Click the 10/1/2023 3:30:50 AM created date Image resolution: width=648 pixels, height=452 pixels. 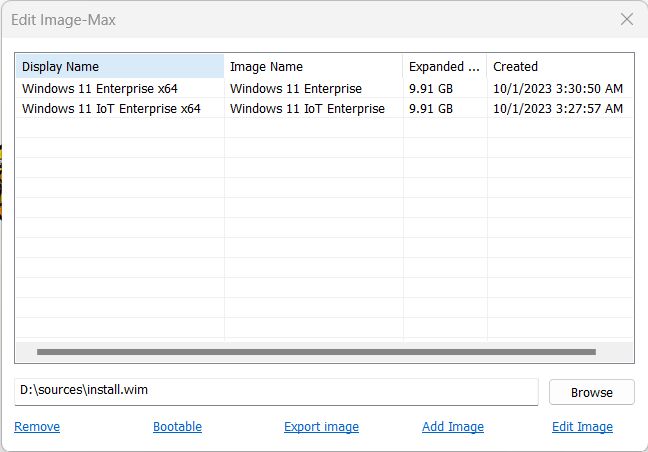click(558, 88)
